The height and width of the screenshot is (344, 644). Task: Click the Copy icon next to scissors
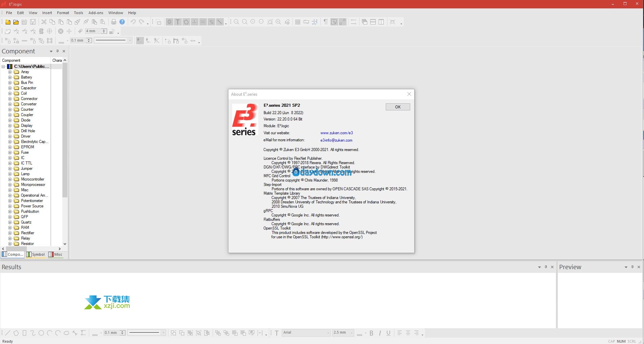[52, 22]
